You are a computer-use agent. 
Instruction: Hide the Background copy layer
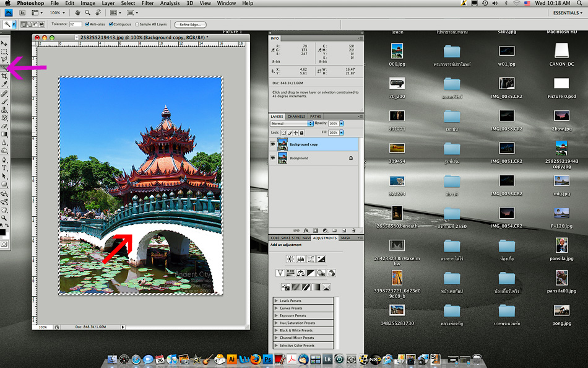point(273,144)
